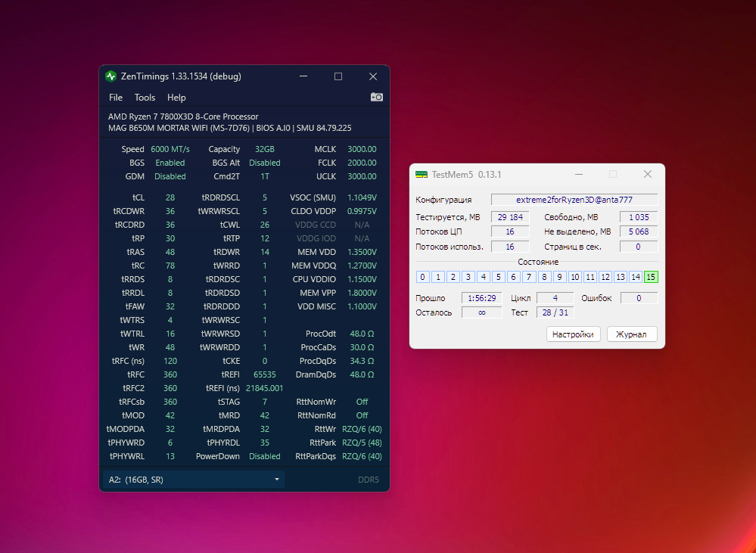Screen dimensions: 756x553
Task: Click the Ошибок error count field
Action: point(639,298)
